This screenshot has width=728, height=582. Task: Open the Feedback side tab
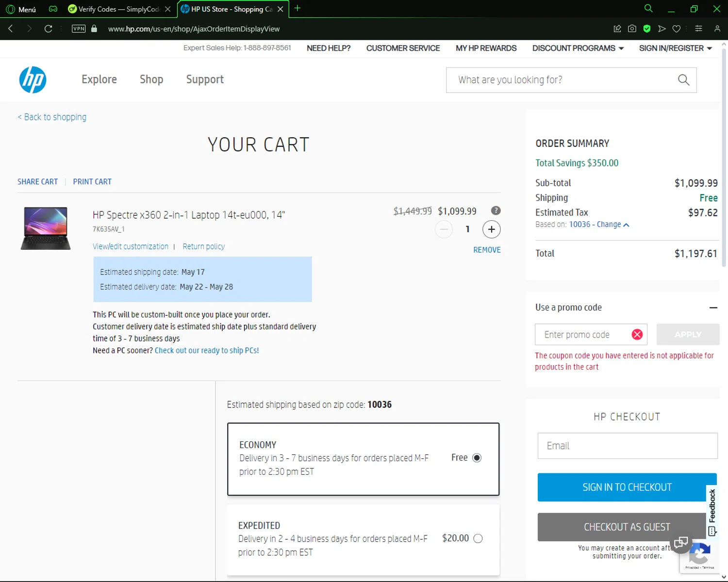(712, 512)
